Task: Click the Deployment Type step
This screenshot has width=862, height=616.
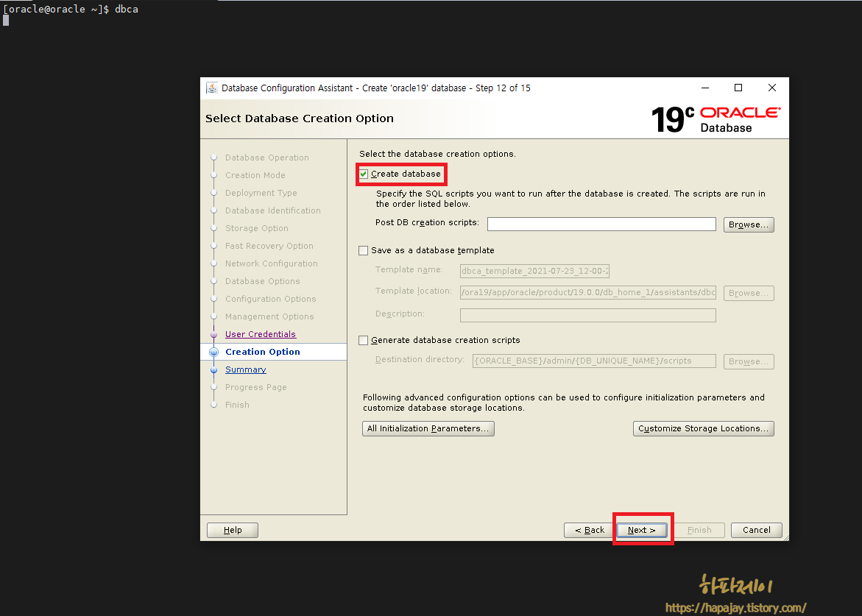Action: coord(261,193)
